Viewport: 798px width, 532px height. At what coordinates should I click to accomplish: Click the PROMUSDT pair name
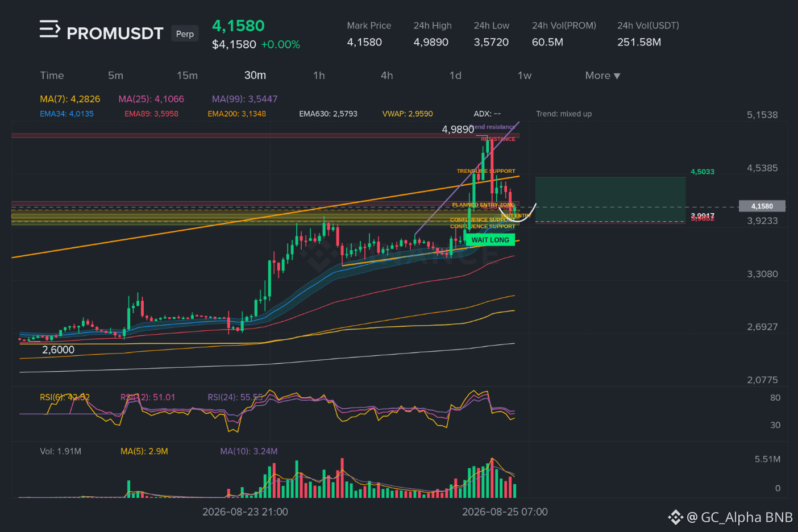click(115, 34)
